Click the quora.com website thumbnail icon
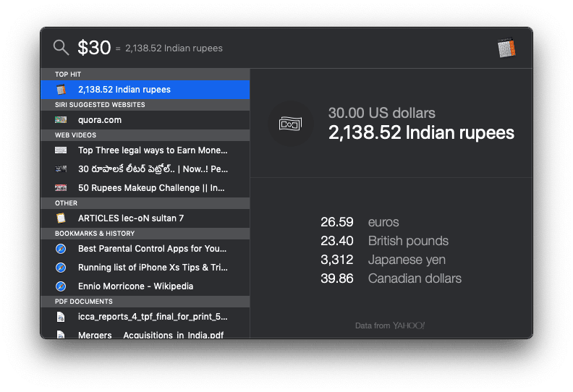The image size is (573, 392). [x=61, y=120]
